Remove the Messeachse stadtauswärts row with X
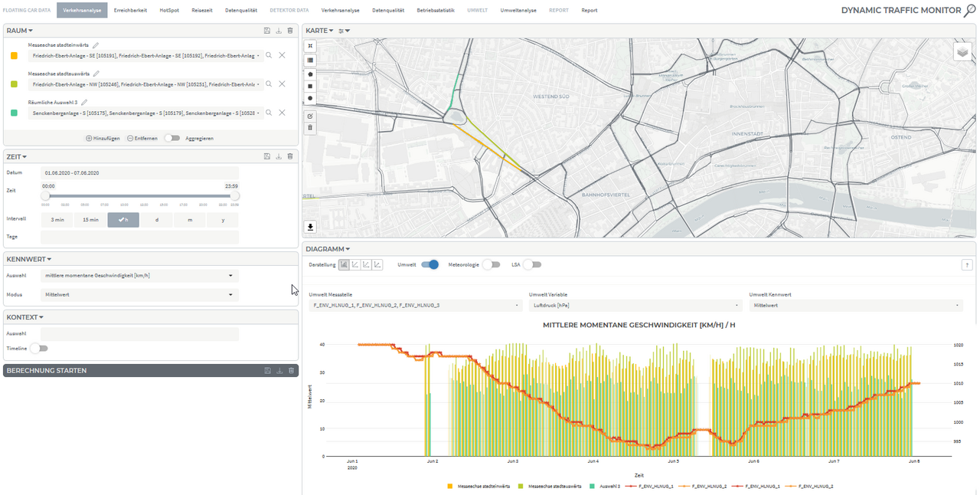This screenshot has height=495, width=980. coord(282,84)
